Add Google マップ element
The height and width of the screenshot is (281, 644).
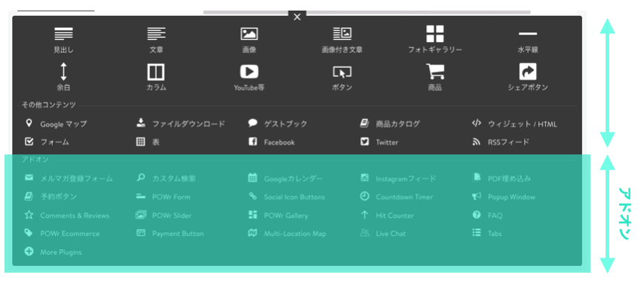point(56,124)
